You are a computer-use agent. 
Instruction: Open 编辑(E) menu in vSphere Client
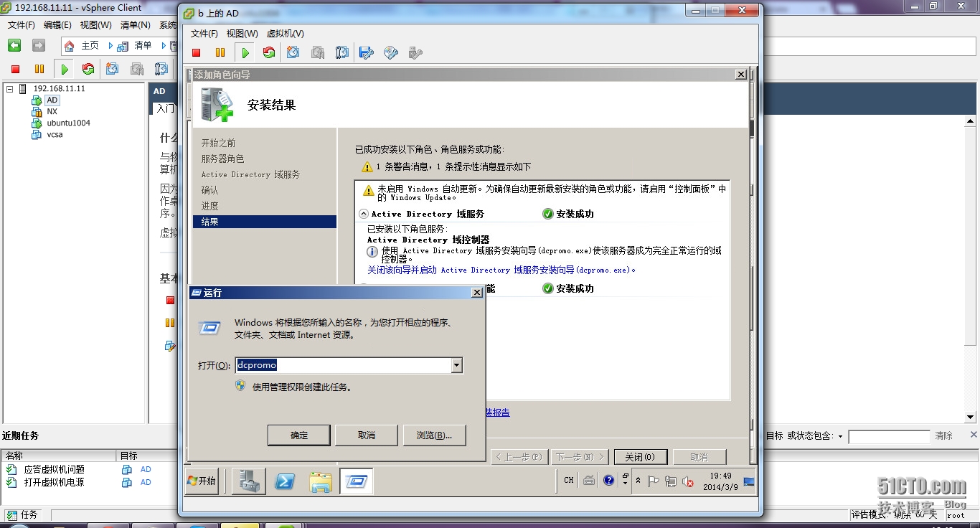[x=57, y=24]
